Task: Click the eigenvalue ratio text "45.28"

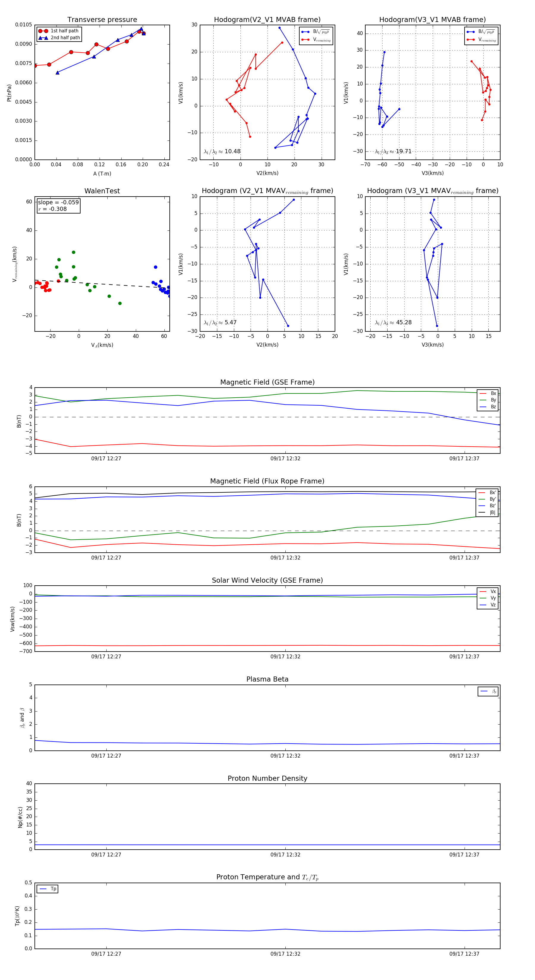Action: [404, 323]
